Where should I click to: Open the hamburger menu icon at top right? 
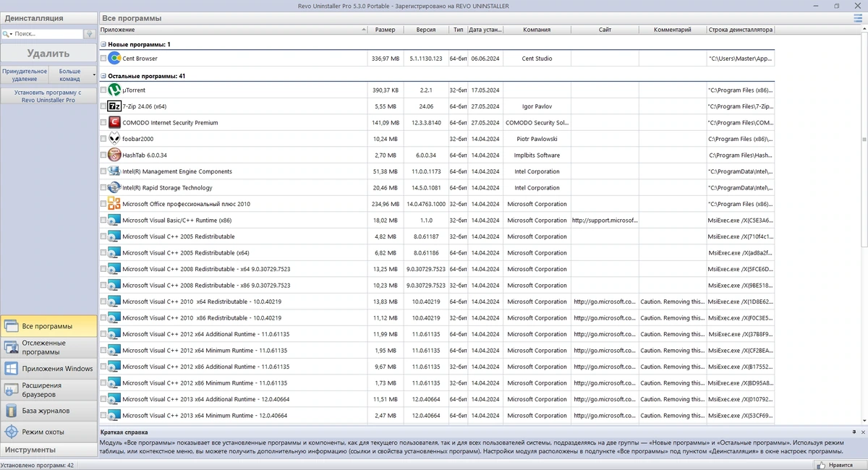click(858, 18)
